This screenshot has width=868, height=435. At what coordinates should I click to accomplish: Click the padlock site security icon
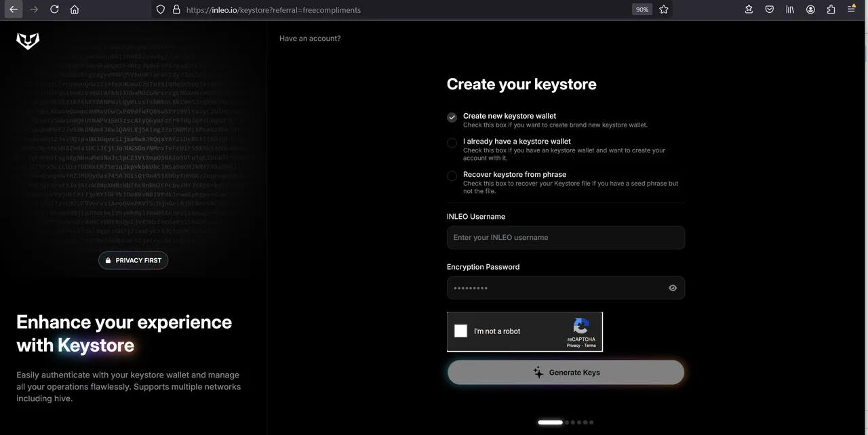tap(176, 9)
